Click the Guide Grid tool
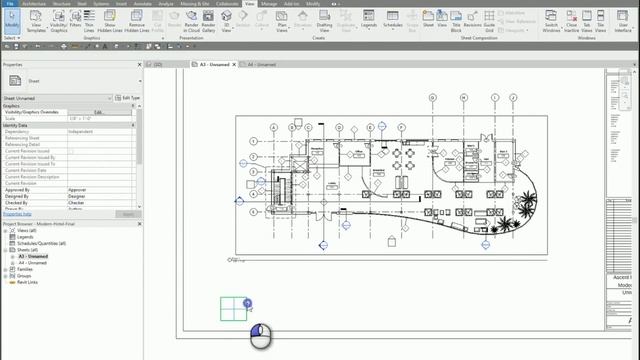This screenshot has width=640, height=360. 489,21
